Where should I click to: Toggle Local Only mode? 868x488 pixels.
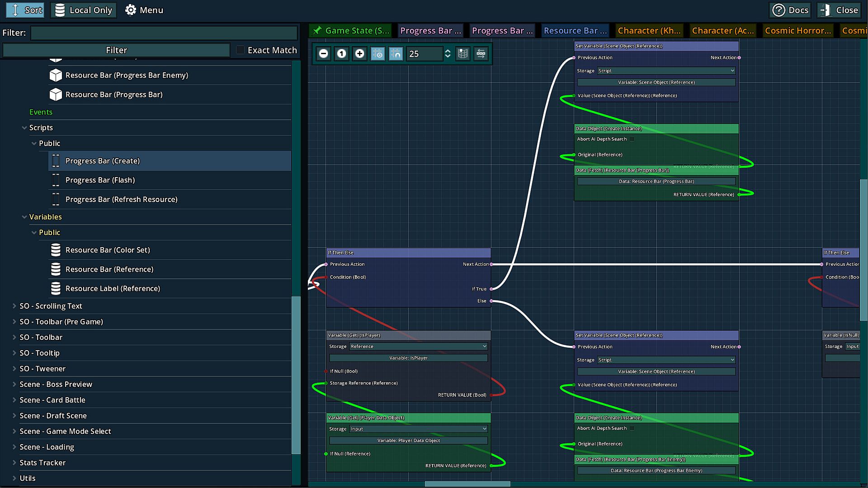pyautogui.click(x=84, y=10)
